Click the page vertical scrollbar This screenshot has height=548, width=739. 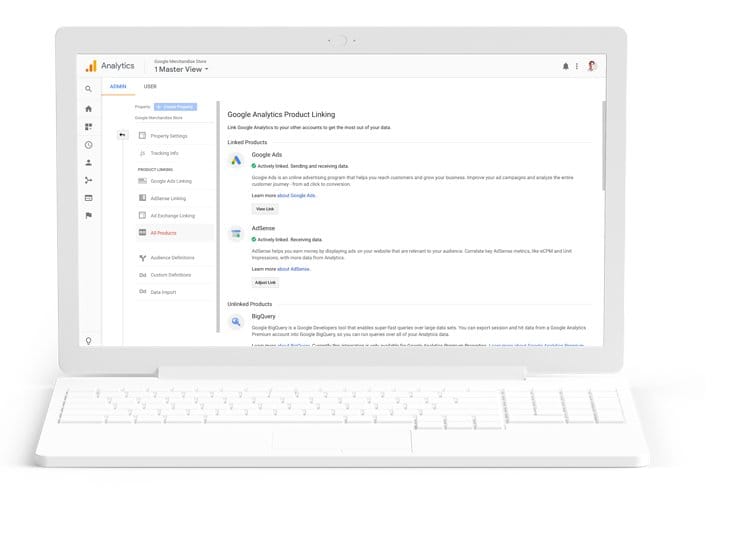604,145
